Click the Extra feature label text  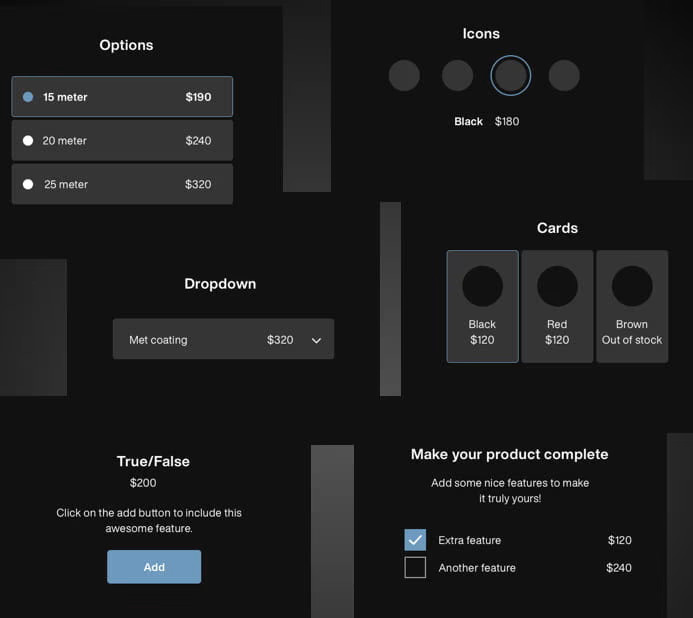point(469,540)
